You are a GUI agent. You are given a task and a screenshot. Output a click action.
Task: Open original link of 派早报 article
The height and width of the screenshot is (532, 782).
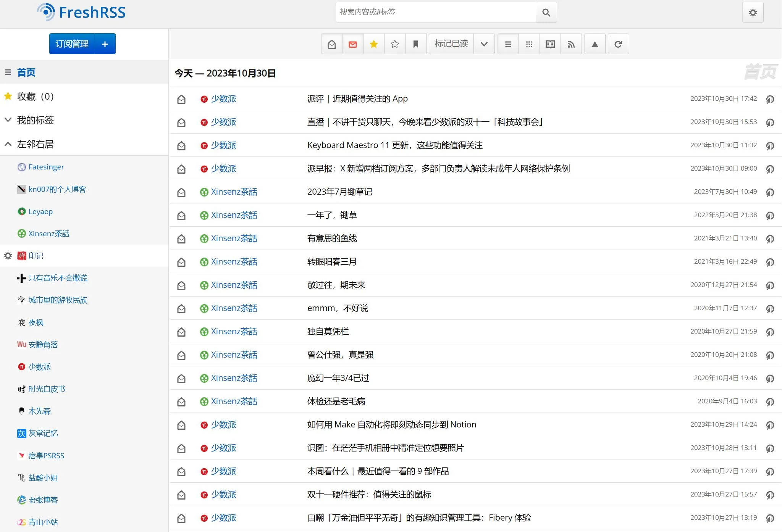[x=770, y=169]
